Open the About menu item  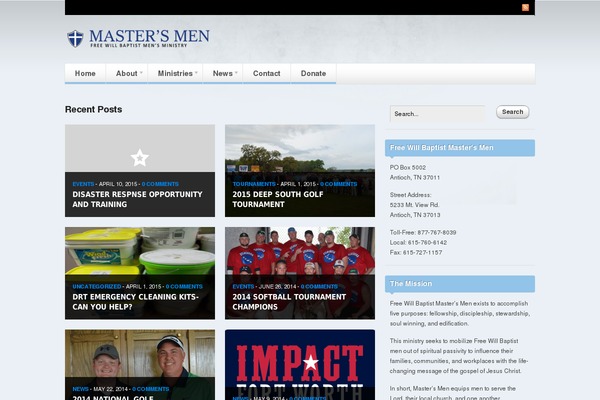[x=127, y=73]
